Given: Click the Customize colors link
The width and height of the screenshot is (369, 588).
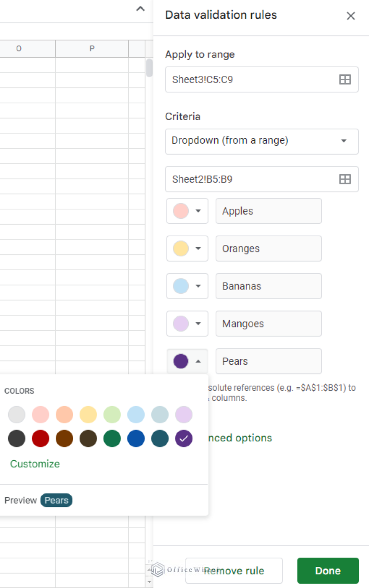Looking at the screenshot, I should 35,464.
